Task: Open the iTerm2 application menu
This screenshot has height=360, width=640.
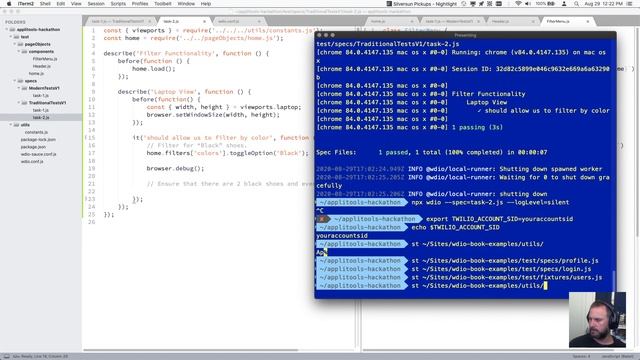Action: (26, 4)
